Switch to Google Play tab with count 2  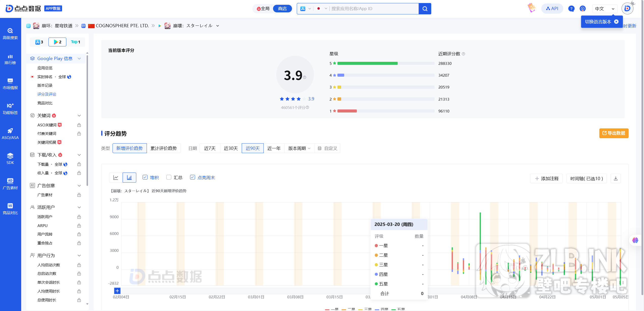click(57, 42)
